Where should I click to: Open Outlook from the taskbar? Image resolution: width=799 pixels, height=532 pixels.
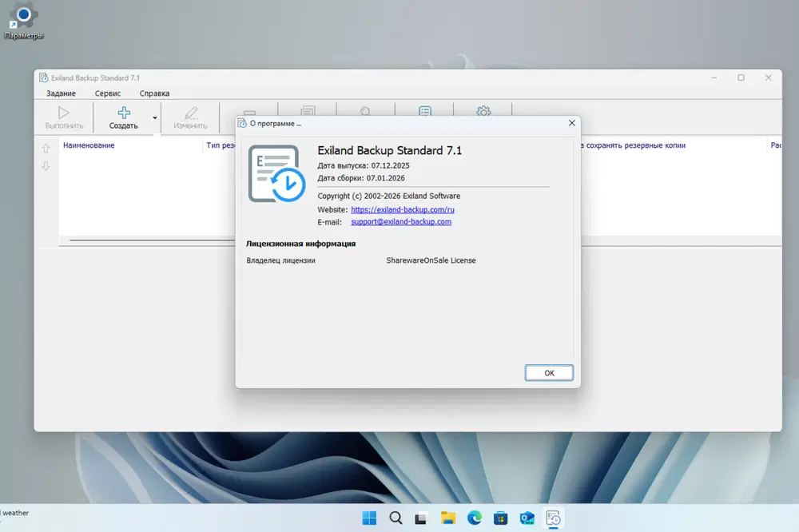coord(527,518)
